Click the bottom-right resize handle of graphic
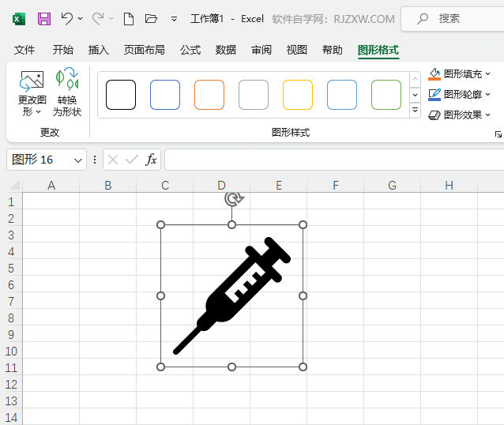Screen dimensions: 504x425 303,367
